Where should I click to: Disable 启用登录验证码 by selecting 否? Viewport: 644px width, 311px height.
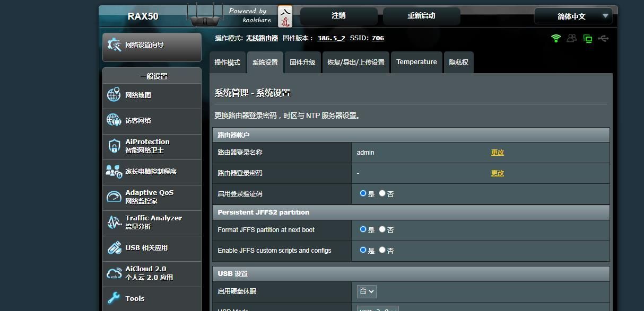[x=382, y=193]
